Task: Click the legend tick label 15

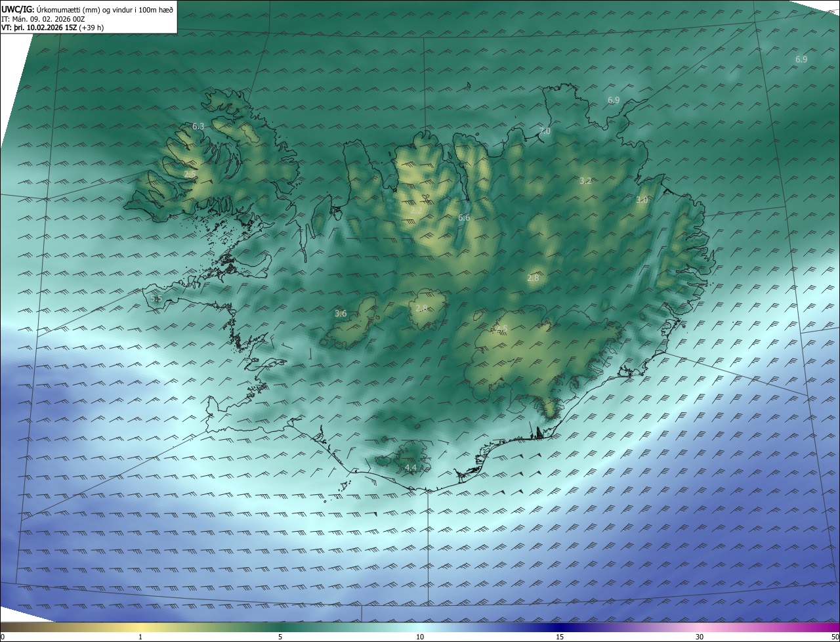Action: point(560,637)
